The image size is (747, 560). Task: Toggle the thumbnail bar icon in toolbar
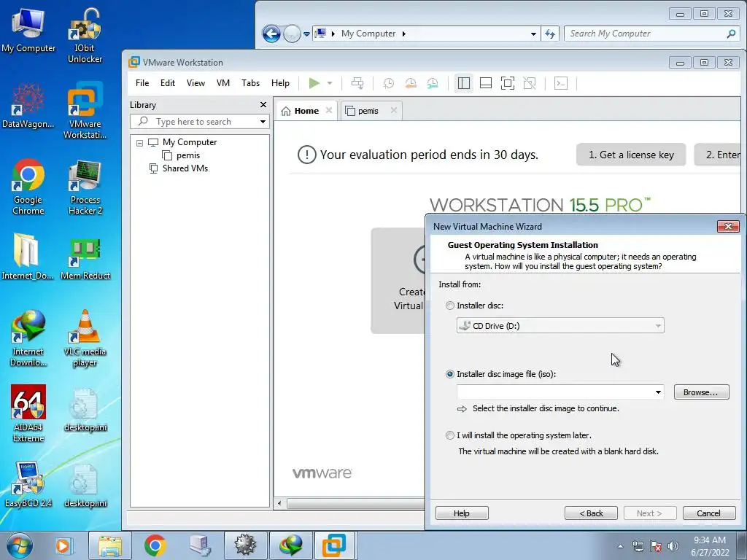pyautogui.click(x=485, y=83)
